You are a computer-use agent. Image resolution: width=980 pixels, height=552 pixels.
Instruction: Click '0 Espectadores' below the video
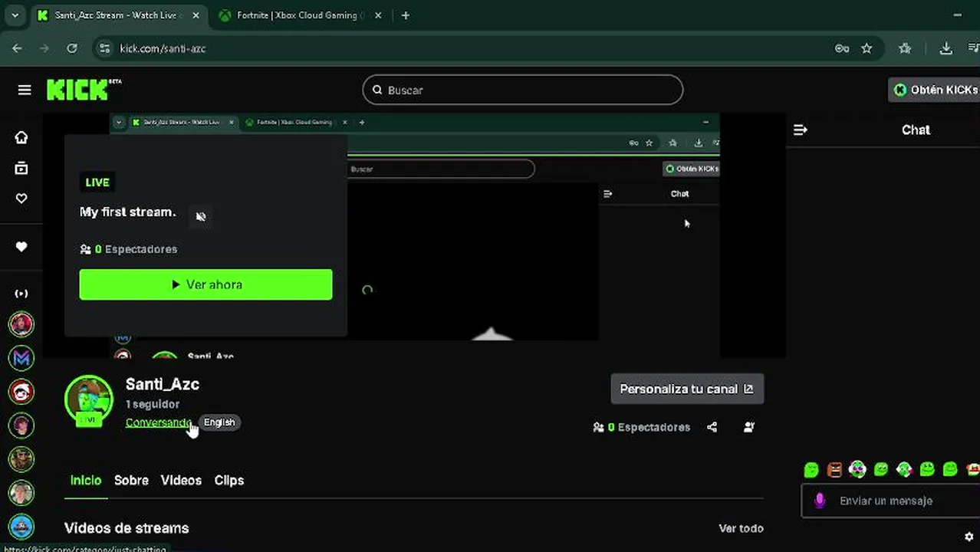pos(642,427)
